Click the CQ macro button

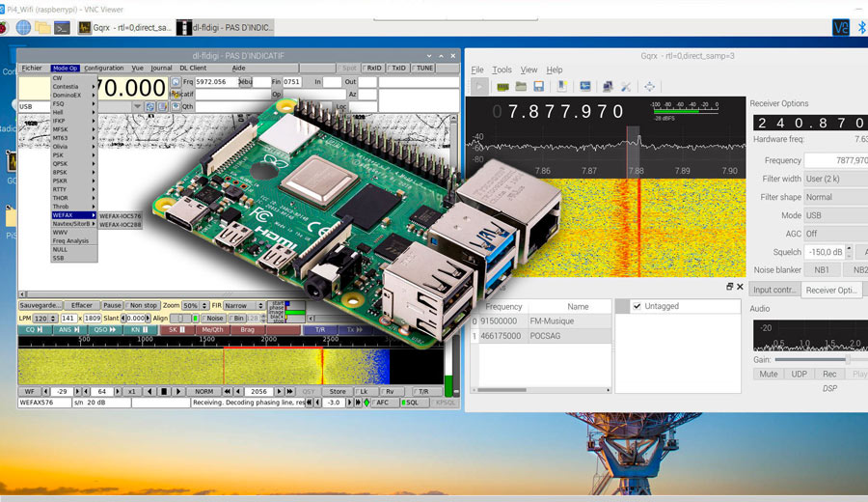(x=34, y=330)
